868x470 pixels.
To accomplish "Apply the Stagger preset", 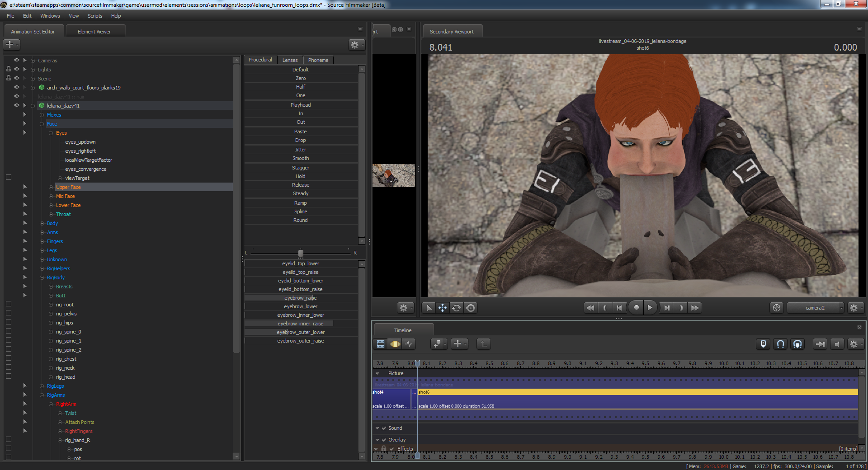I will [x=301, y=168].
